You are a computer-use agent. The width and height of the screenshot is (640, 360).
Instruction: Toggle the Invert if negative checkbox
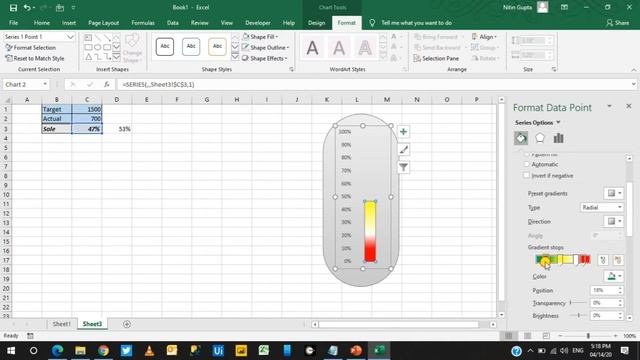pyautogui.click(x=527, y=175)
